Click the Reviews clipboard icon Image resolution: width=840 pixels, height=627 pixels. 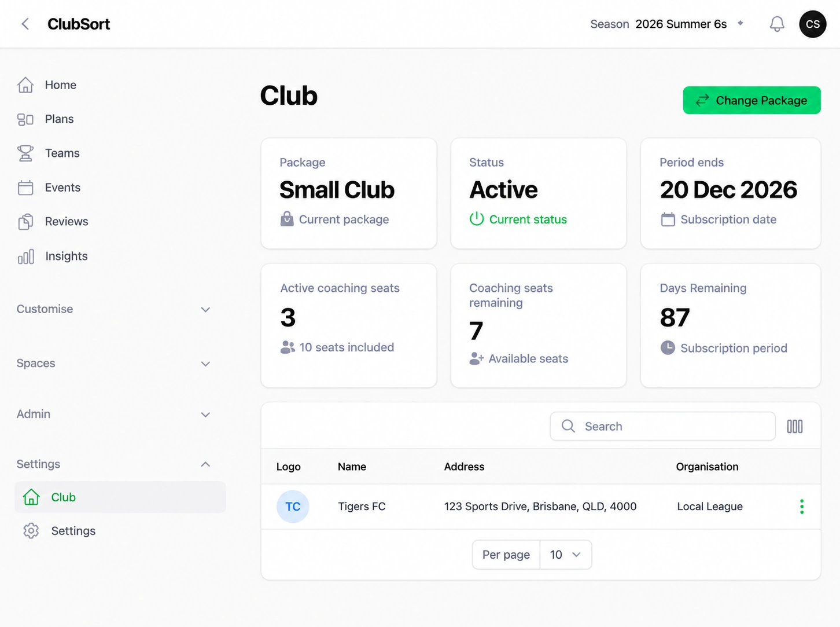coord(25,222)
